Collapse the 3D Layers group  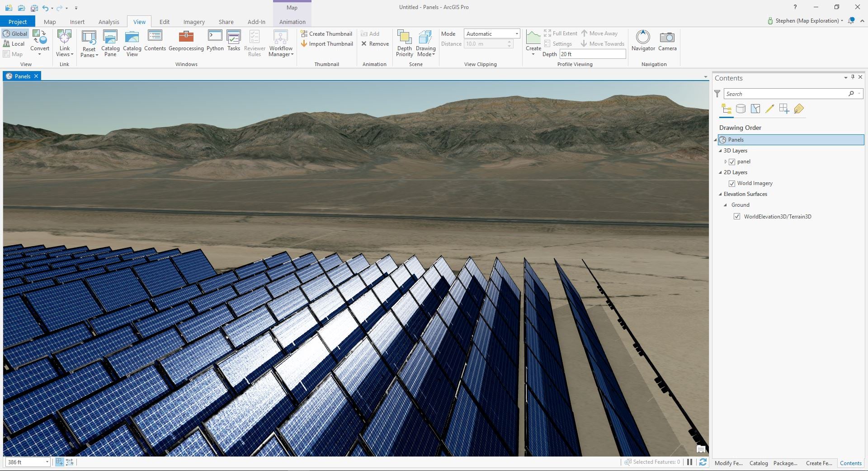click(x=721, y=151)
